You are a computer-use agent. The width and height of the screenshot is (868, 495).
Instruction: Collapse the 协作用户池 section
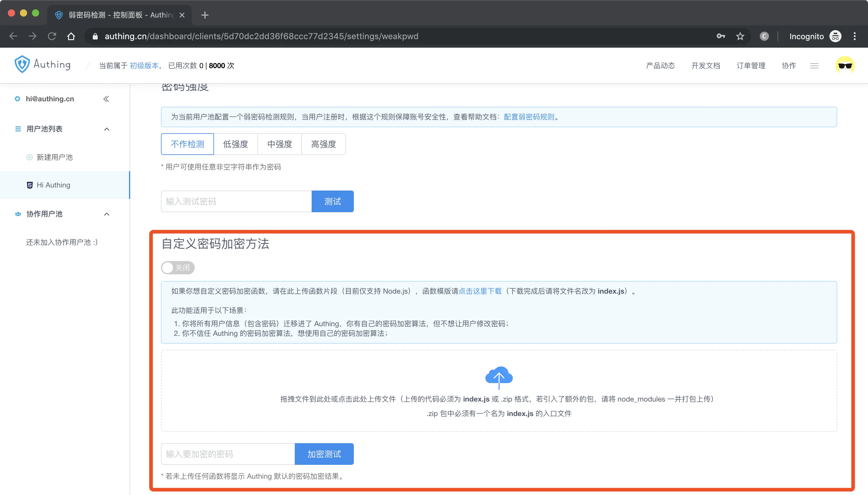pyautogui.click(x=106, y=214)
